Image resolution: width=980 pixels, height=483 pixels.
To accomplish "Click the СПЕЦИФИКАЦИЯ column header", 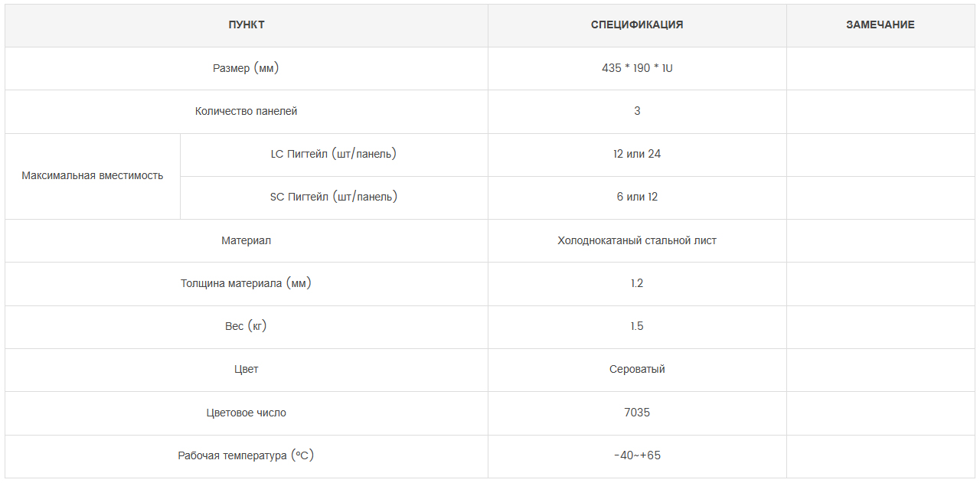I will 637,24.
